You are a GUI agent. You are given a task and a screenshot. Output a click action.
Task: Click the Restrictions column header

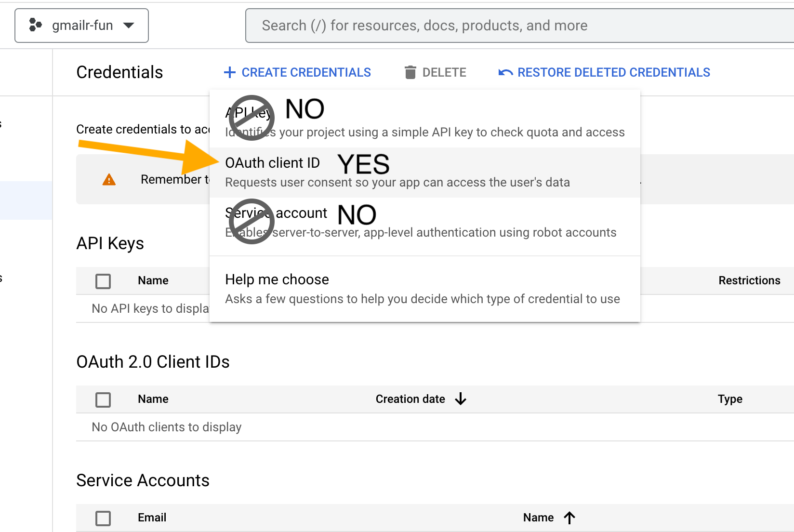(x=749, y=280)
